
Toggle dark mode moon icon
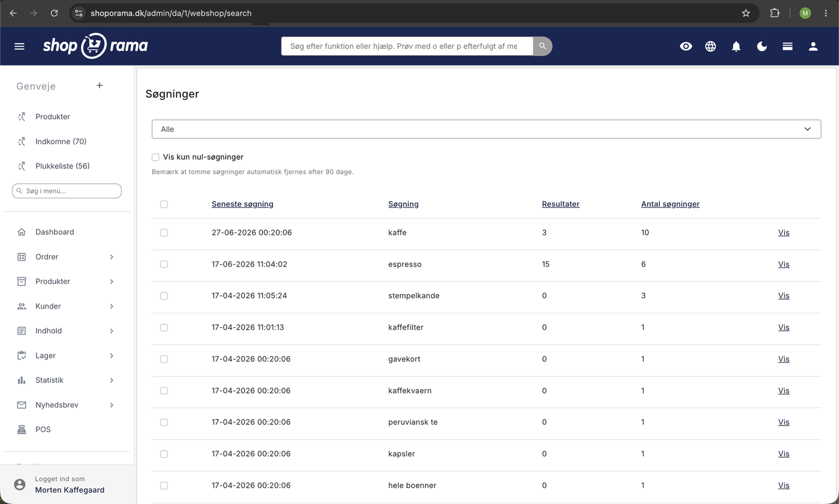(x=762, y=46)
